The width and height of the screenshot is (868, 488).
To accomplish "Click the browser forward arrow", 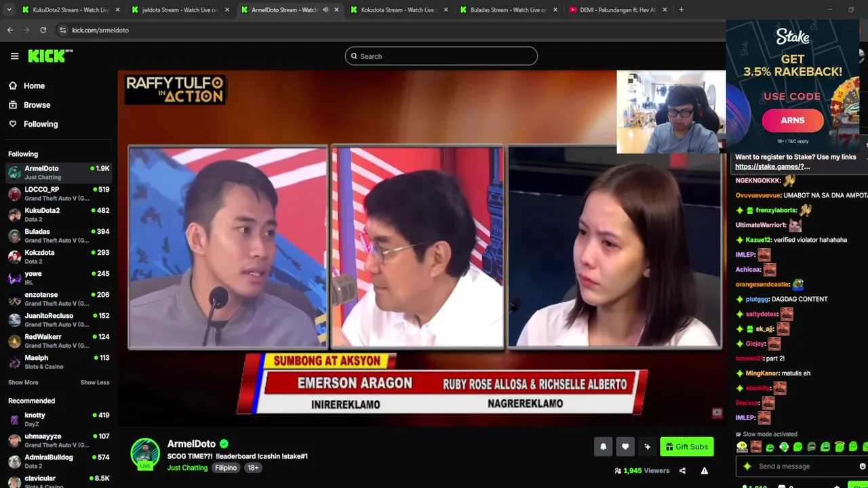I will 26,30.
